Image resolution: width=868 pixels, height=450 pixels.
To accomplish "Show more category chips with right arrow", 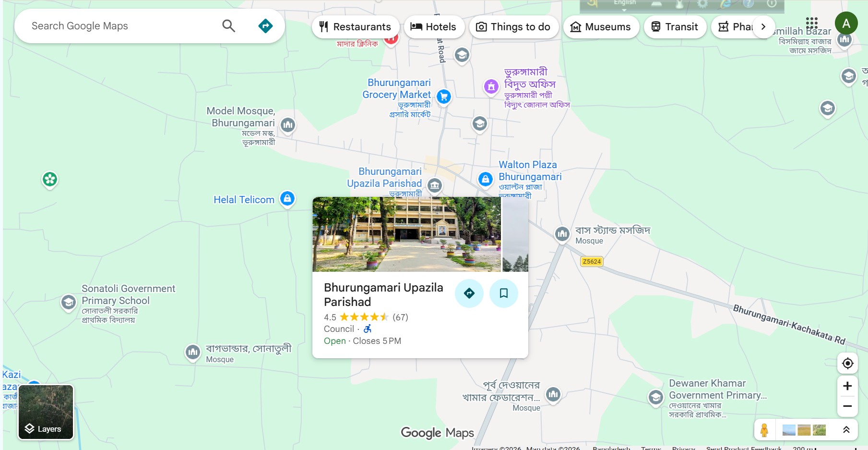I will [763, 27].
